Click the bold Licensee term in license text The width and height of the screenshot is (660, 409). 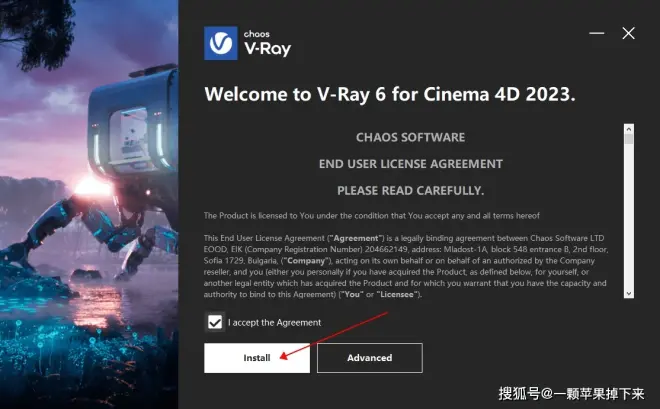[397, 295]
